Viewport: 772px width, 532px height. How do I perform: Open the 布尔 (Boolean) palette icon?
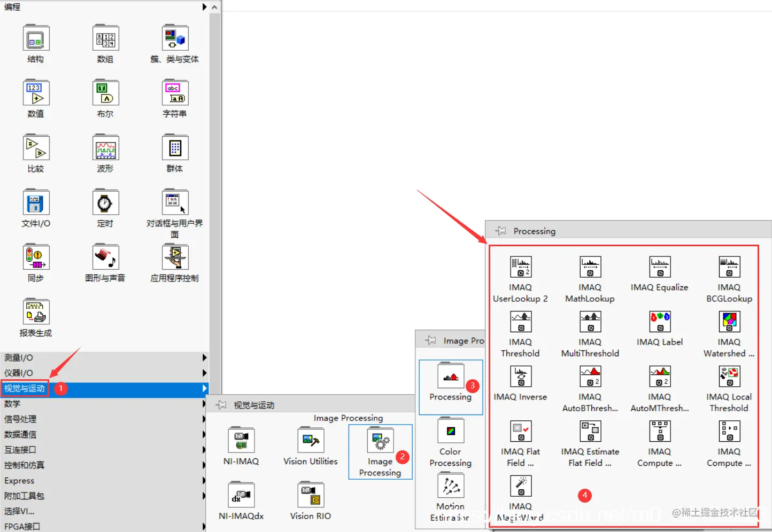click(x=105, y=93)
